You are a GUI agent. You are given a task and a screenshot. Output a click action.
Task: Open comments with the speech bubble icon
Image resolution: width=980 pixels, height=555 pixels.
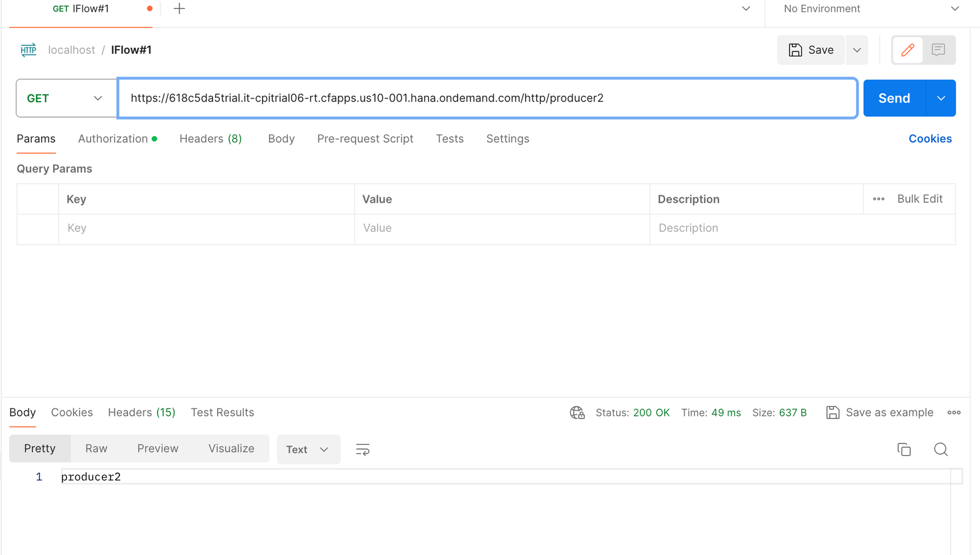[x=938, y=50]
